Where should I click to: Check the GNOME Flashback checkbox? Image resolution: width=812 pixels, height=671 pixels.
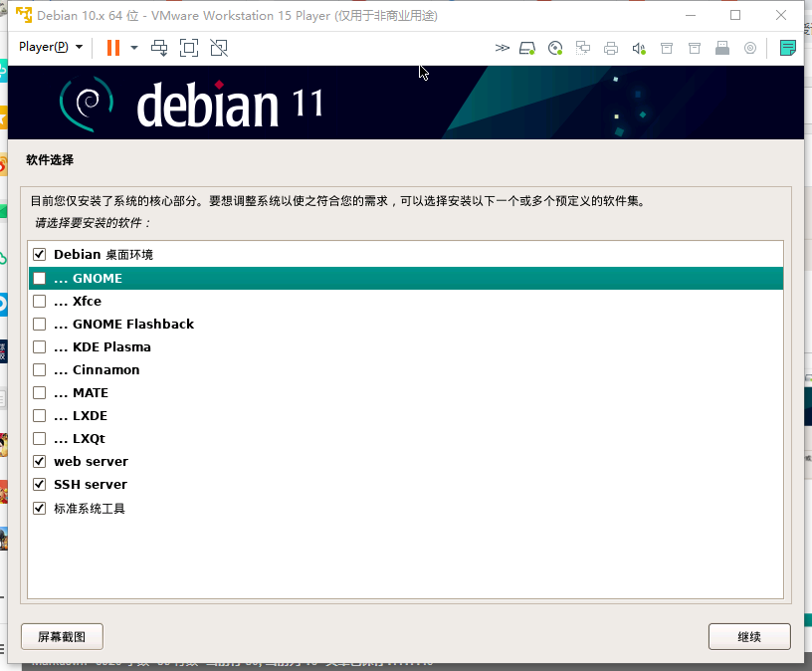(x=40, y=324)
